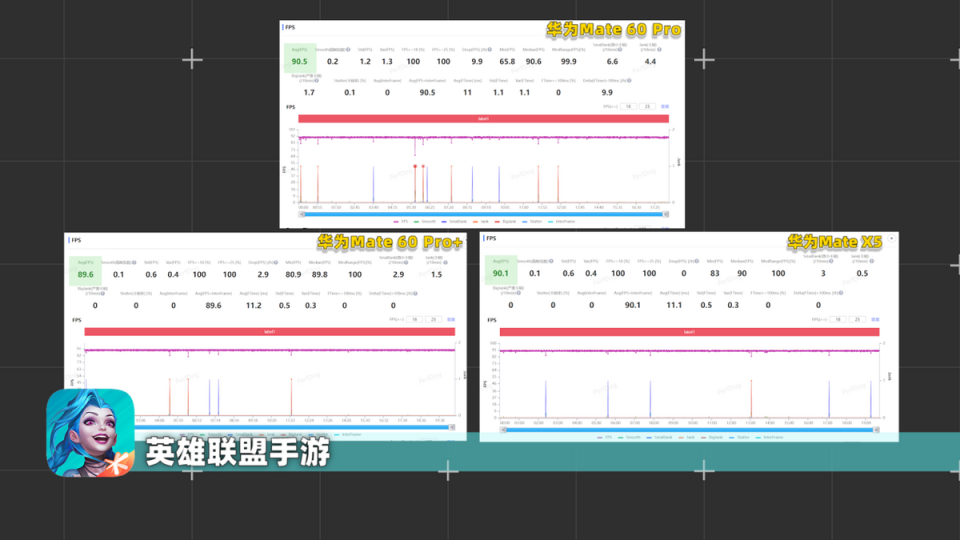Click FPS threshold field 25 in Mate 60 Pro panel

pos(647,107)
